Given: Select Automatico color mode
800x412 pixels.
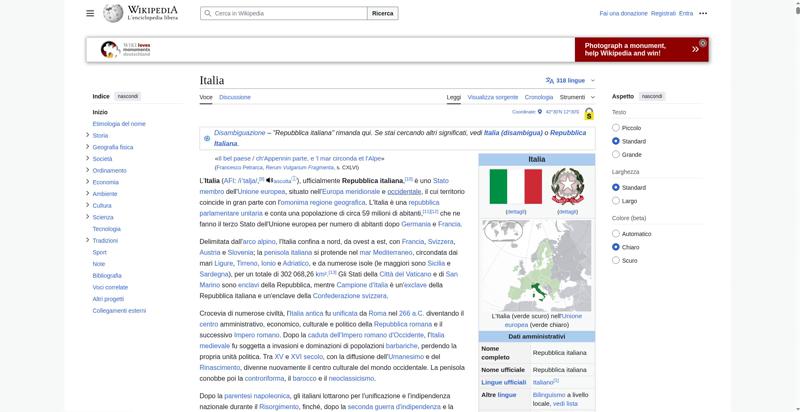Looking at the screenshot, I should (616, 234).
